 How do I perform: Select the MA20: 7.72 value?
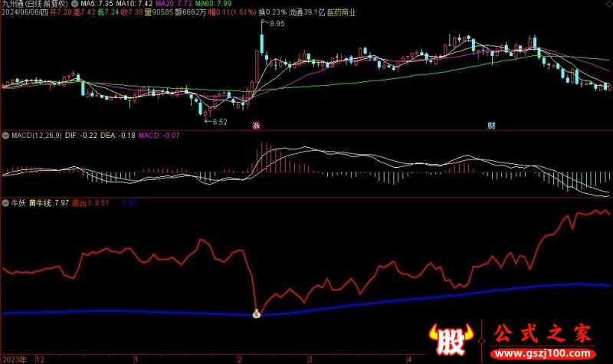174,4
